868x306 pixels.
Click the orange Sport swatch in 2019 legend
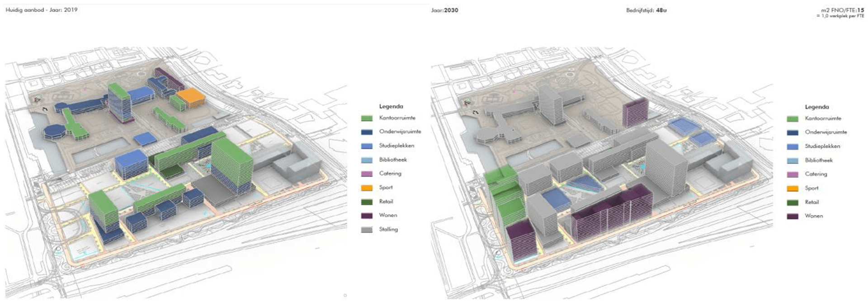[x=367, y=188]
